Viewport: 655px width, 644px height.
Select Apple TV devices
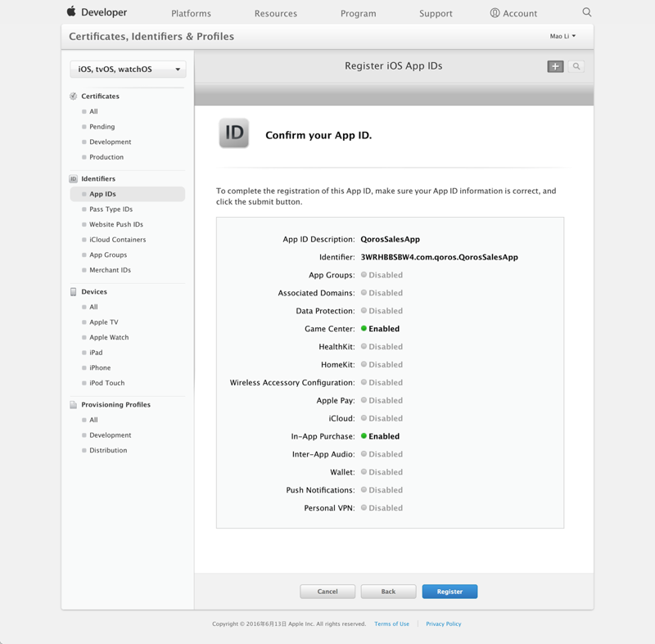click(104, 322)
